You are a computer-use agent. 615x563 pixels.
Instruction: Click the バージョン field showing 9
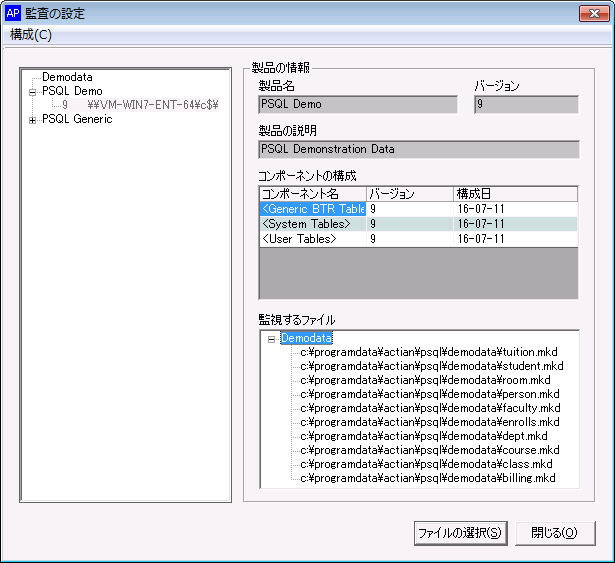tap(525, 105)
